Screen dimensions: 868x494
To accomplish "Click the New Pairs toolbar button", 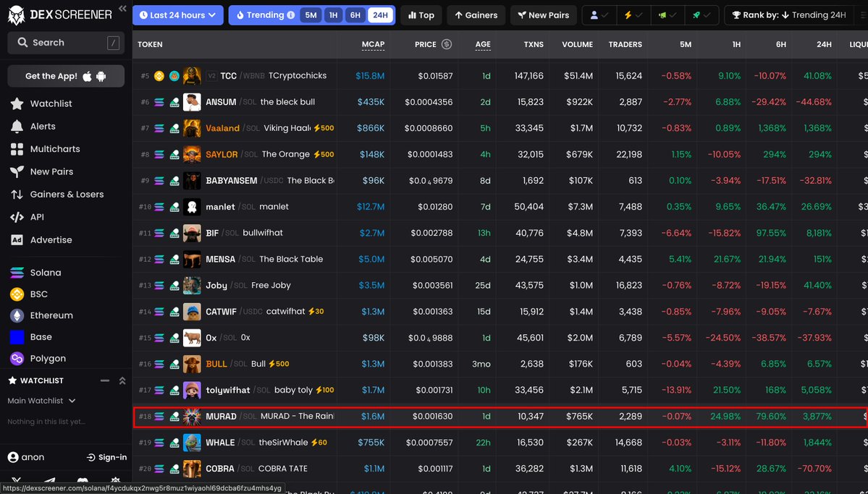I will click(x=544, y=15).
